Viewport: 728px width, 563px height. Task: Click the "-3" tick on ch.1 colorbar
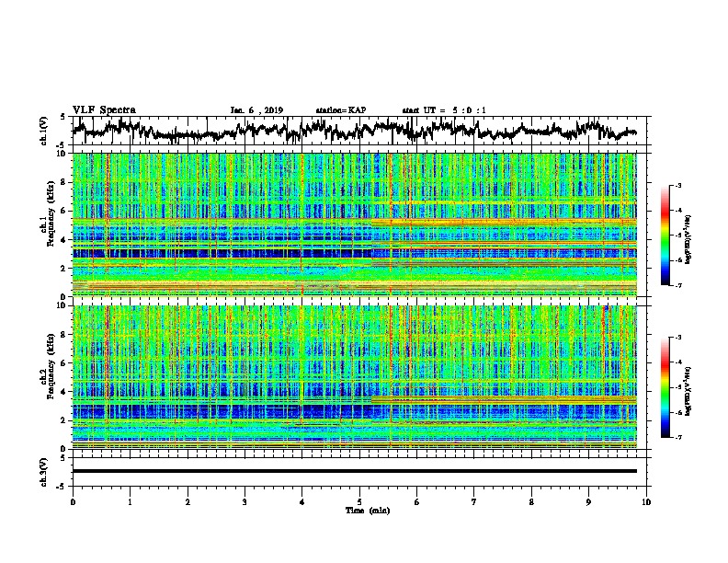678,186
